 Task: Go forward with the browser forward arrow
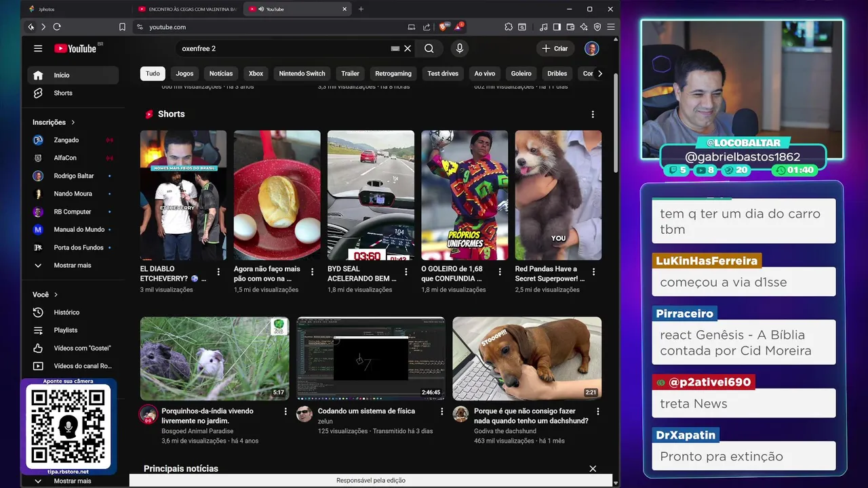(43, 27)
